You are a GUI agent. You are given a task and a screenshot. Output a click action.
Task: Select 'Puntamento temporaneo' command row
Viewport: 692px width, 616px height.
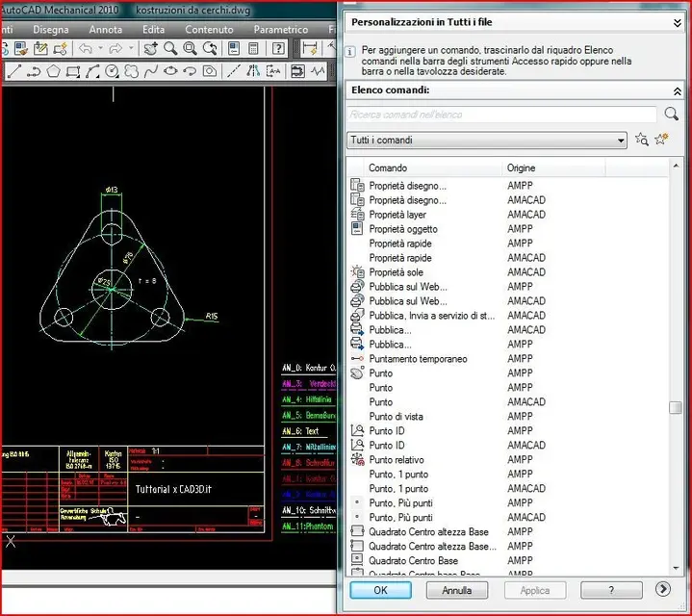click(x=507, y=359)
